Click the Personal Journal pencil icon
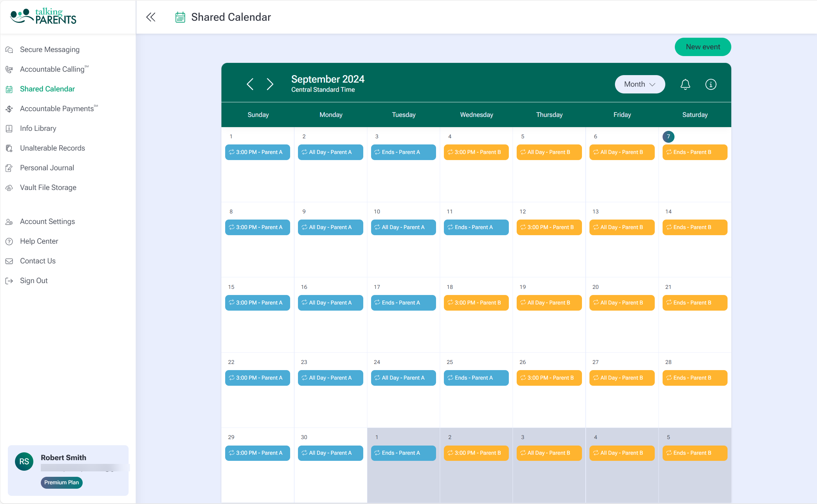This screenshot has width=817, height=504. click(9, 168)
